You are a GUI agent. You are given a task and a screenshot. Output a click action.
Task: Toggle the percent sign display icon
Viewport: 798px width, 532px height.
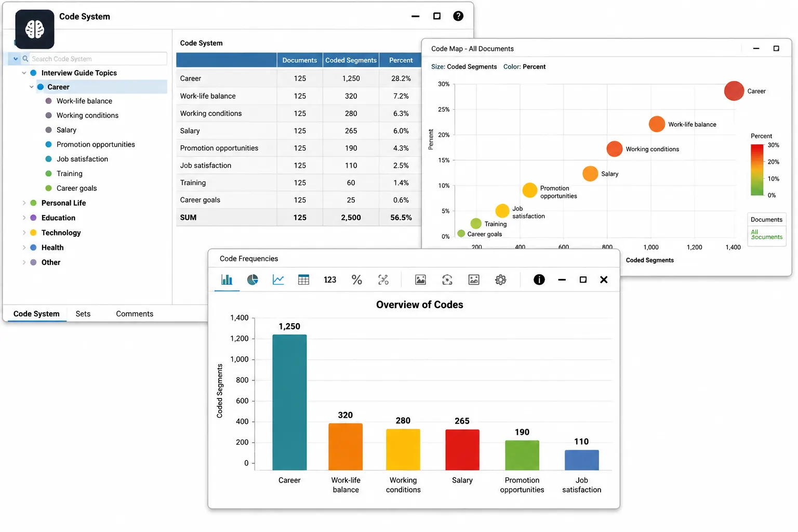[x=356, y=280]
